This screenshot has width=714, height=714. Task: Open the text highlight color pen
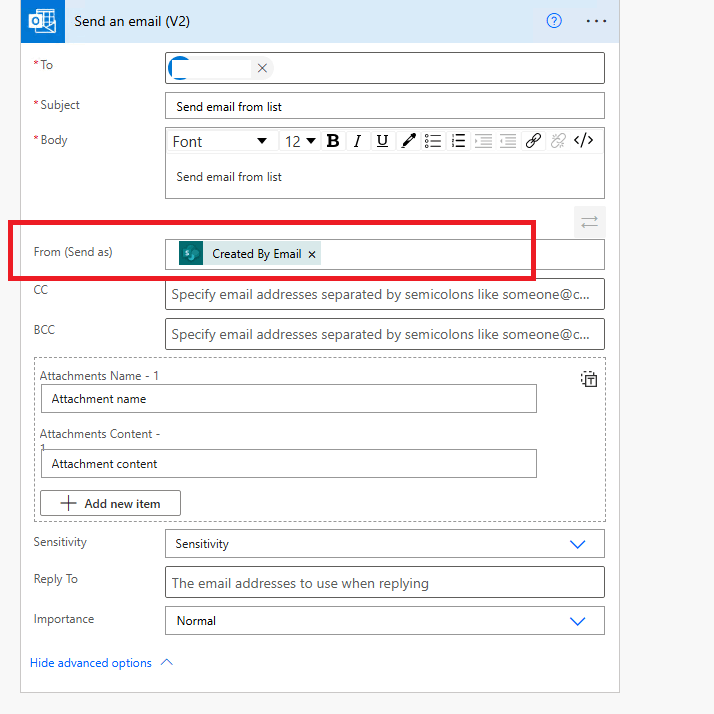pyautogui.click(x=408, y=141)
